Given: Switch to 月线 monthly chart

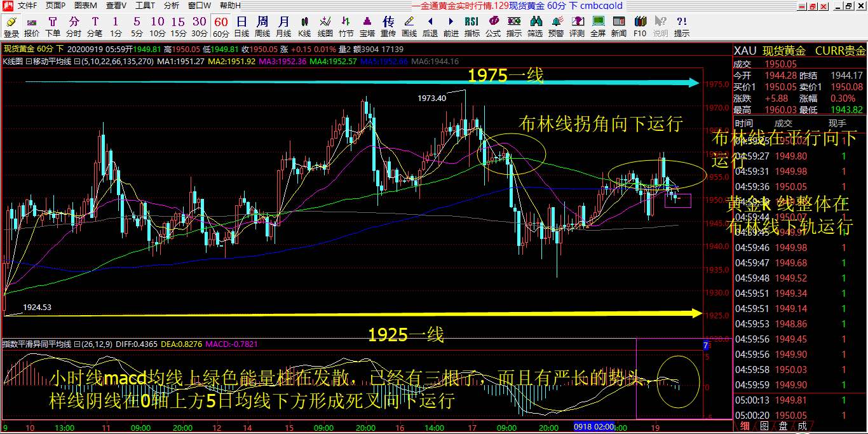Looking at the screenshot, I should coord(283,27).
